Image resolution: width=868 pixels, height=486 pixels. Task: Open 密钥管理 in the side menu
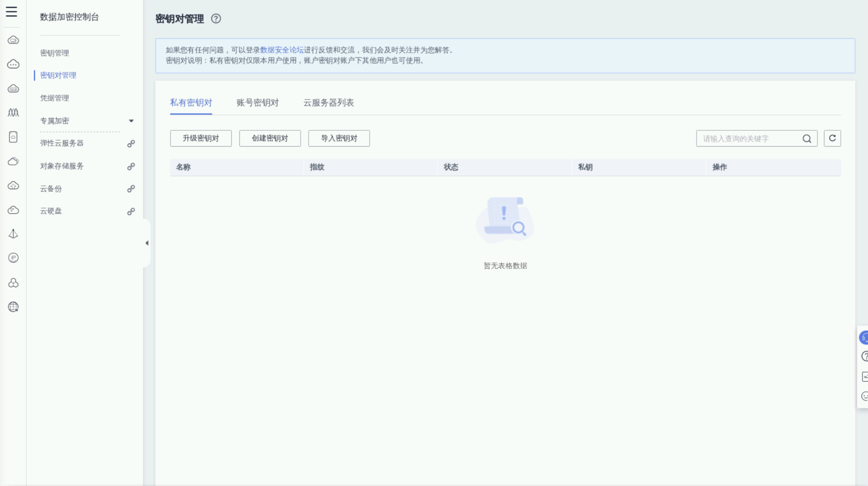point(54,53)
